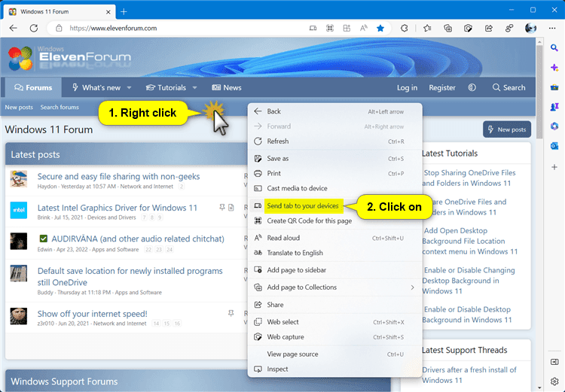This screenshot has height=392, width=565.
Task: Click the browser Back arrow button
Action: [14, 28]
